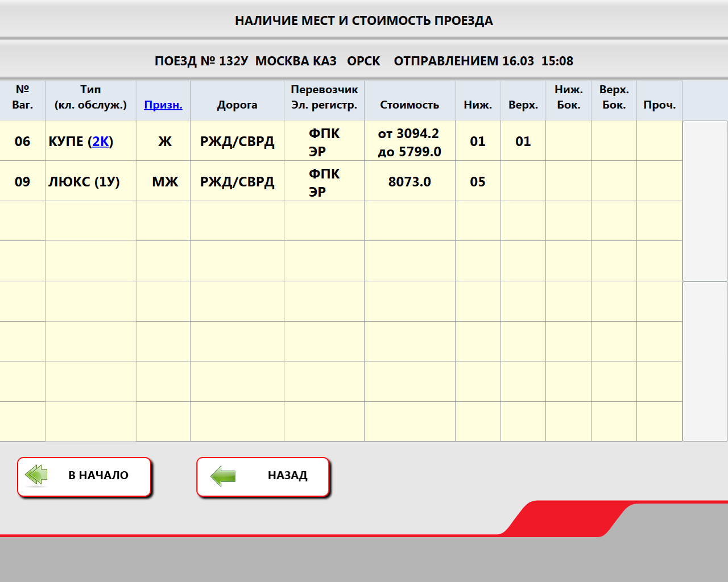Click the КУПЕ wagon type text
Screen dimensions: 728x582
pos(66,142)
